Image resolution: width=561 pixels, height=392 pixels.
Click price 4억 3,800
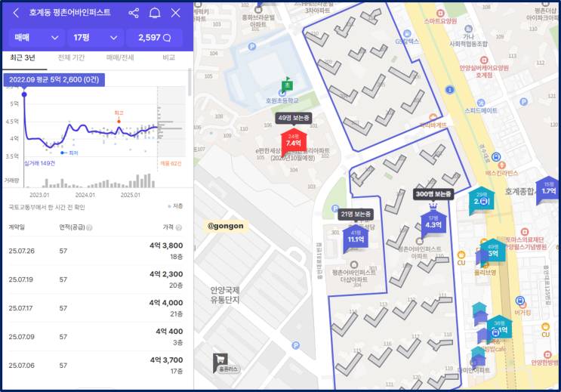[x=166, y=245]
